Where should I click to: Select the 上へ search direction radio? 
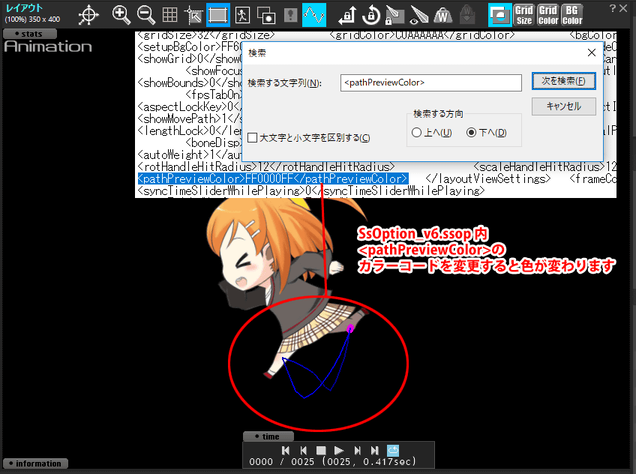[417, 133]
